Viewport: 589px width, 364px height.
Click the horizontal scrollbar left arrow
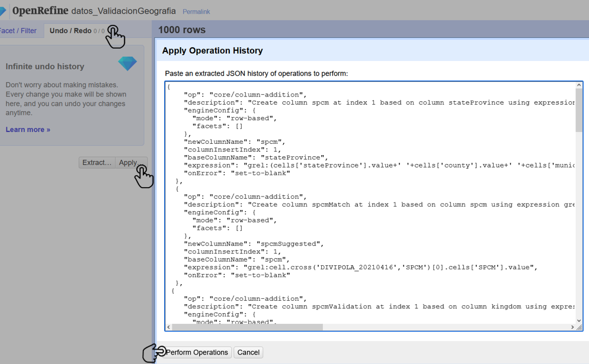coord(169,327)
